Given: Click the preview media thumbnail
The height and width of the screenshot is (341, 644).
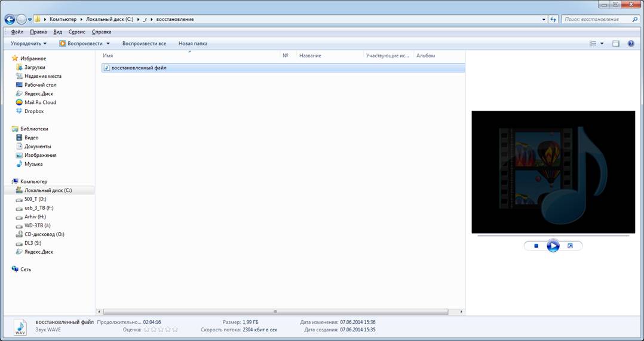Looking at the screenshot, I should [x=553, y=172].
